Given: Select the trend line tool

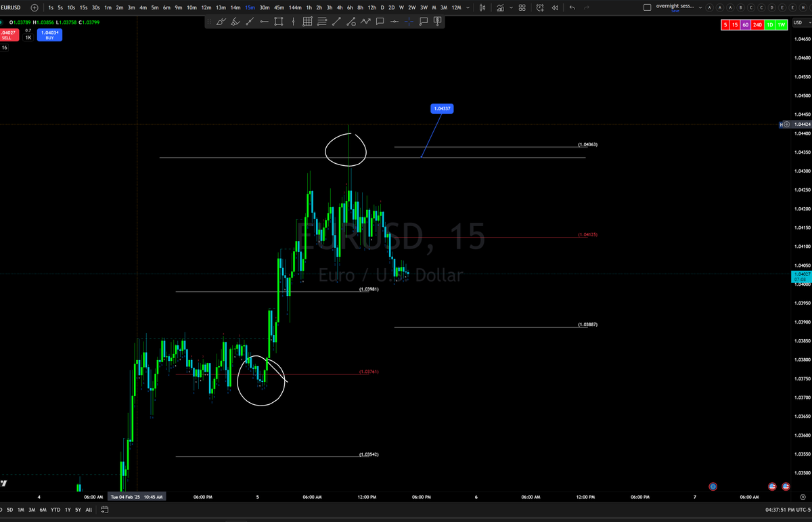Looking at the screenshot, I should pyautogui.click(x=336, y=22).
